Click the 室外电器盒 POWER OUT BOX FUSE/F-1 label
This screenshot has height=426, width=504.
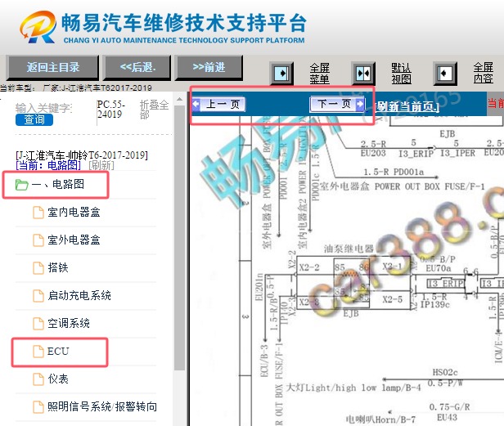402,186
